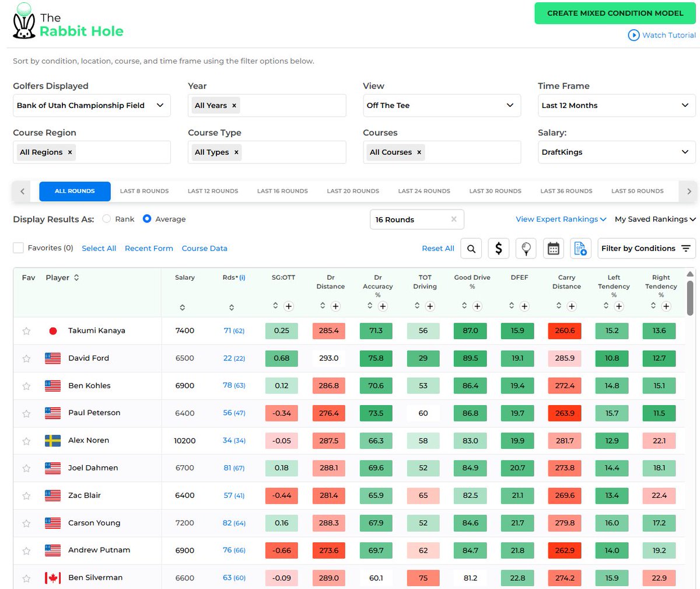Favorite David Ford with star icon

[x=26, y=358]
